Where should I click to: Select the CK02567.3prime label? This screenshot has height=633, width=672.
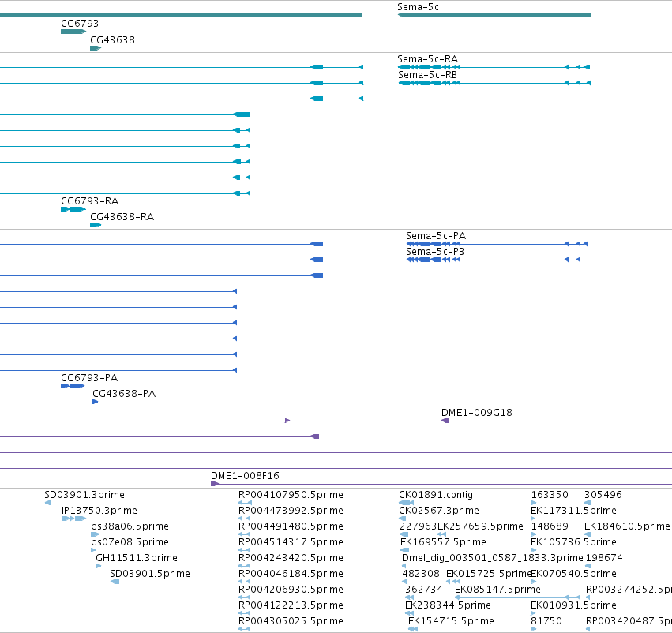coord(439,511)
